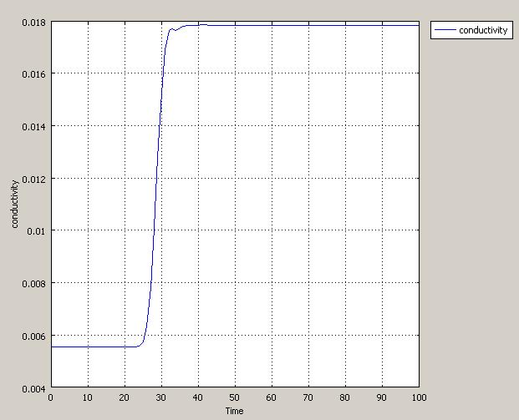Viewport: 519px width, 420px height.
Task: Click the 30 tick on Time axis
Action: tap(161, 397)
